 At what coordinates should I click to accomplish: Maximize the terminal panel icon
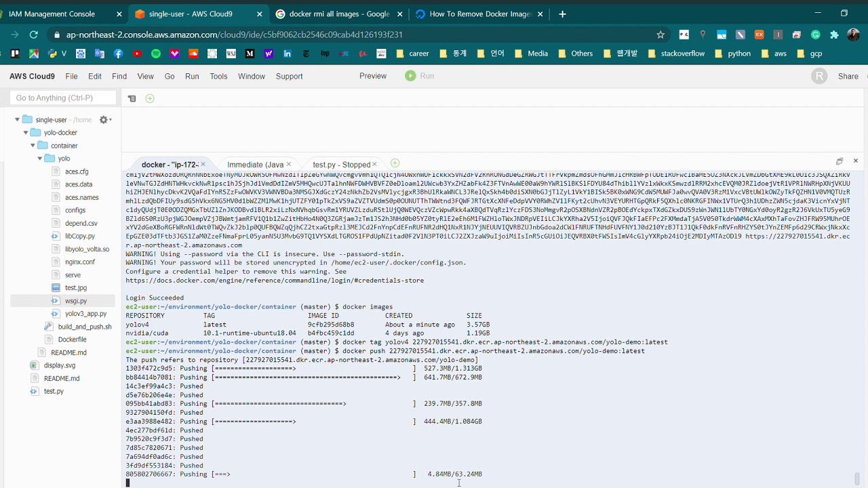coord(840,161)
